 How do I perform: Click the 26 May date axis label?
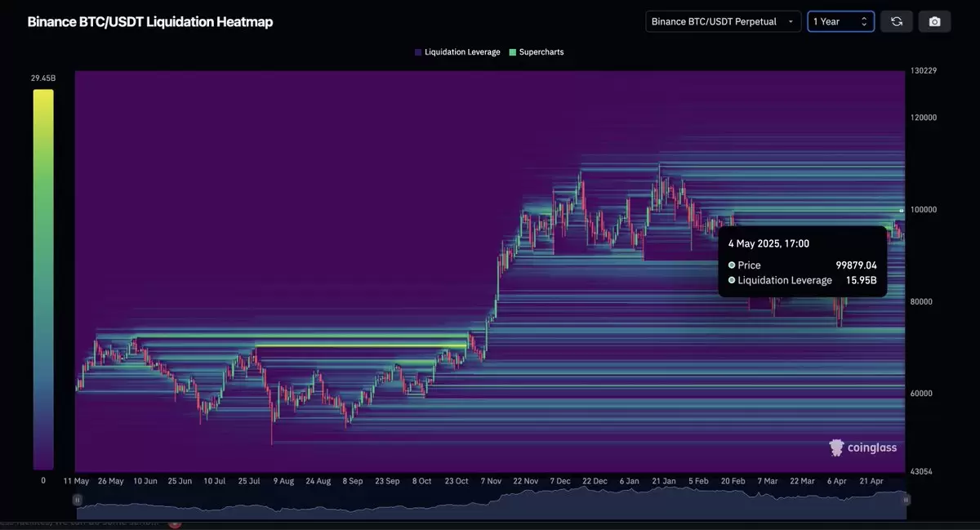tap(110, 482)
